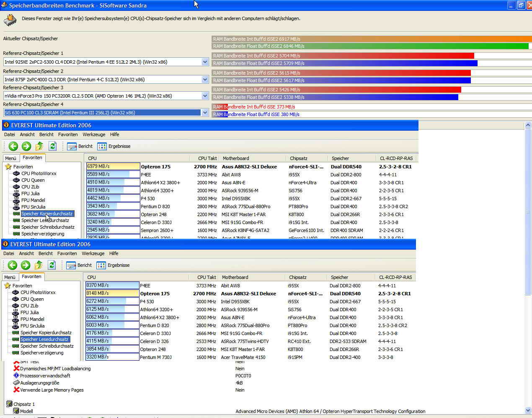The width and height of the screenshot is (532, 418).
Task: Select FPU Mandel in upper EVEREST tree
Action: click(x=33, y=200)
